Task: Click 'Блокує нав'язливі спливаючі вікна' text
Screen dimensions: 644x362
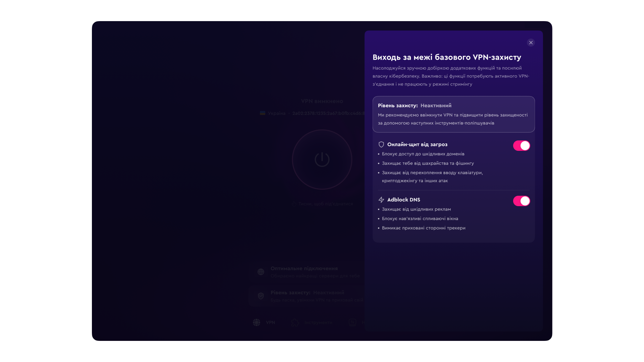Action: (x=420, y=219)
